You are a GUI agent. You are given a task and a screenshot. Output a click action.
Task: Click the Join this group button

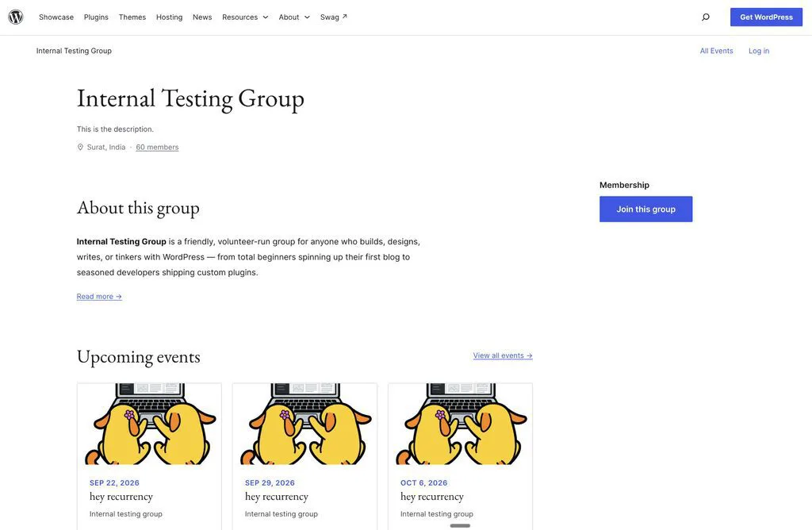tap(645, 209)
